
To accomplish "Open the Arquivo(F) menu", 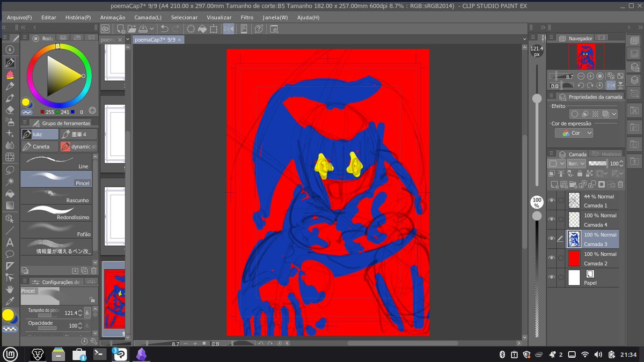I will coord(19,17).
